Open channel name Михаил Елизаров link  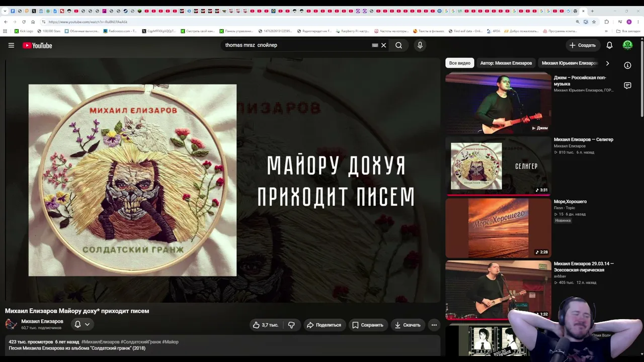click(x=42, y=321)
